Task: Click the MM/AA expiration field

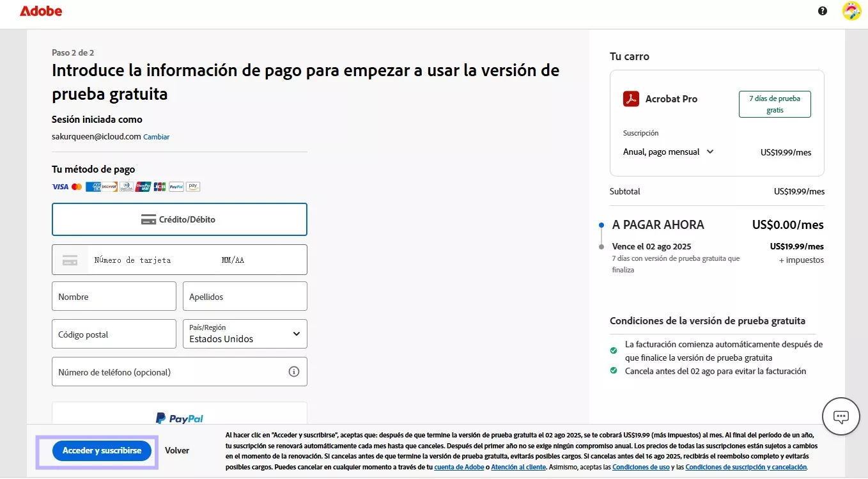Action: pos(233,260)
